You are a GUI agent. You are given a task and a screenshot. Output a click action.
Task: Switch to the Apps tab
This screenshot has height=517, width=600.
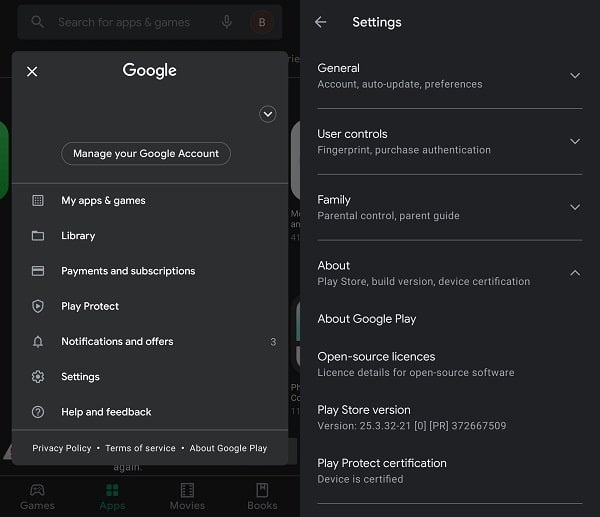click(x=112, y=497)
